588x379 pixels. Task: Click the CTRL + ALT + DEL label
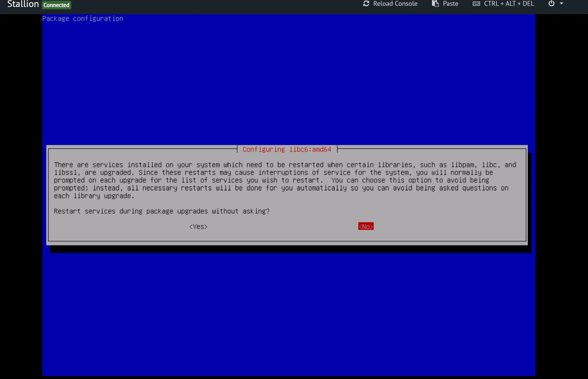point(509,3)
